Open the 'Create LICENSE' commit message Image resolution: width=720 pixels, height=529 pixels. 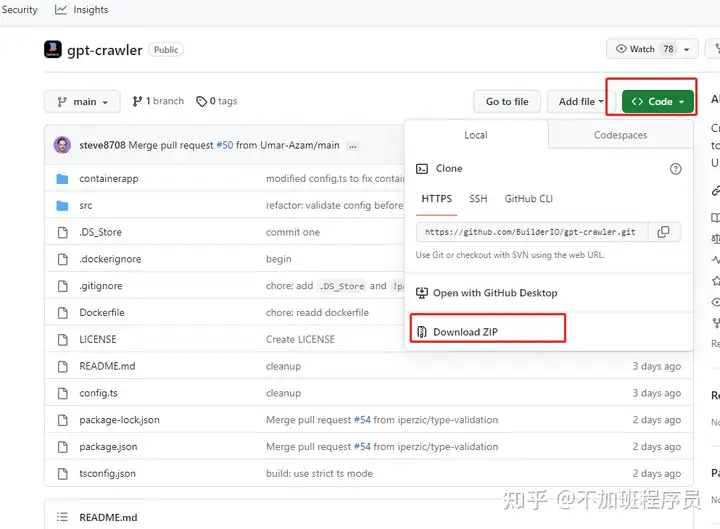tap(300, 339)
